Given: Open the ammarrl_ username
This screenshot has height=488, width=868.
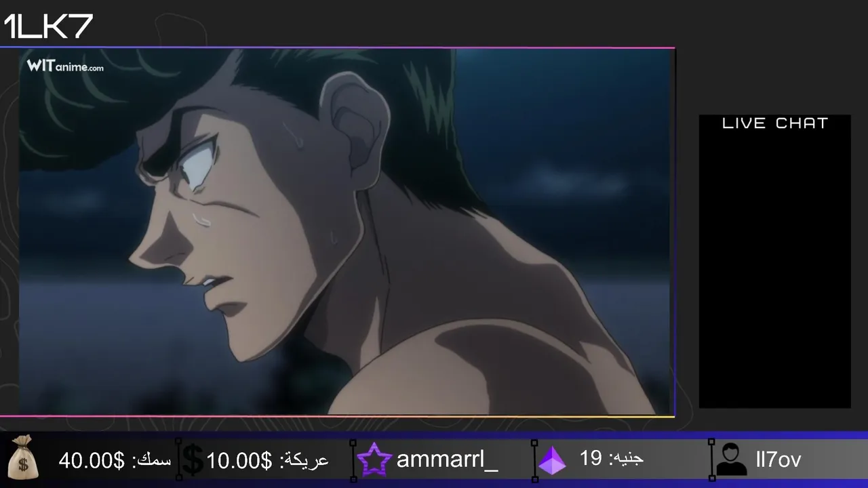Looking at the screenshot, I should click(447, 460).
